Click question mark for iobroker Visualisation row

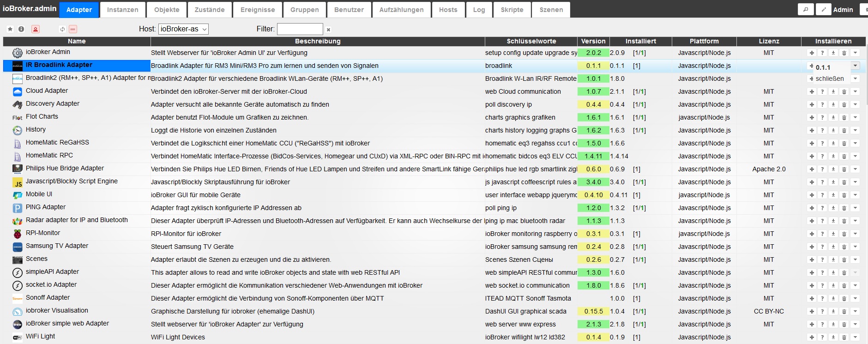click(822, 312)
